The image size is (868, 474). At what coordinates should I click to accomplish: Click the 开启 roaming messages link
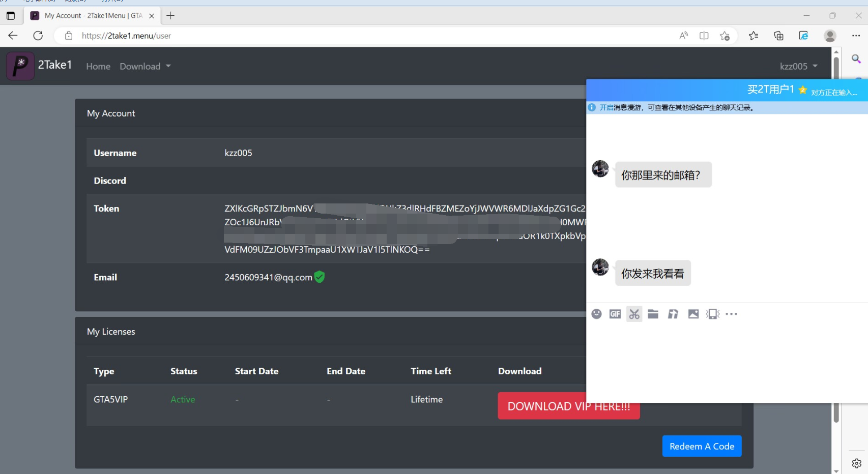coord(606,107)
